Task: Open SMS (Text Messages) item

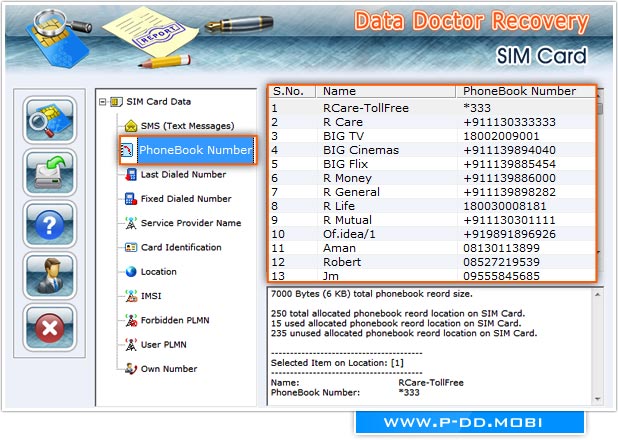Action: coord(188,126)
